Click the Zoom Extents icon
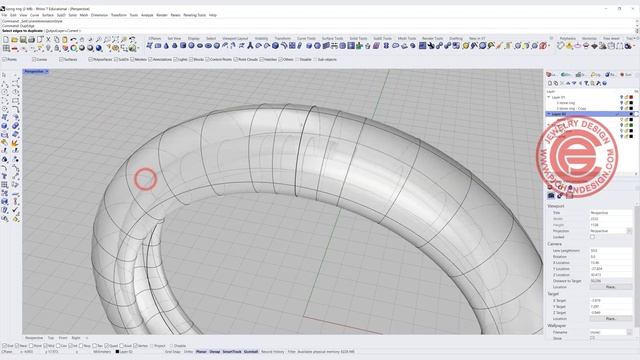 (x=116, y=40)
